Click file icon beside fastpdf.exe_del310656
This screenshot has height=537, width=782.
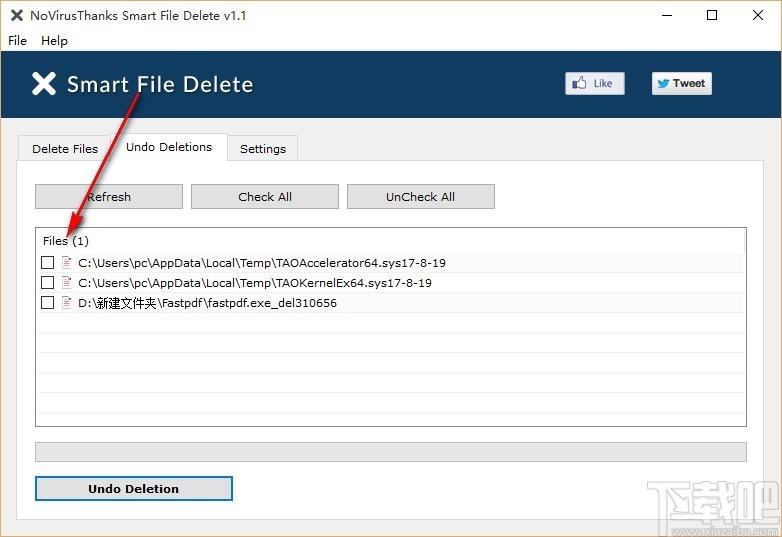coord(66,303)
